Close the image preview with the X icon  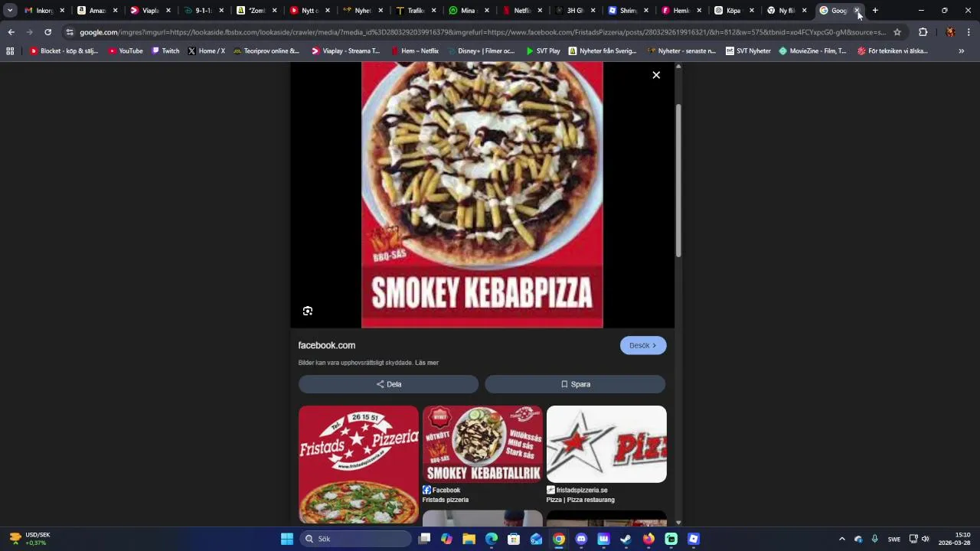656,75
